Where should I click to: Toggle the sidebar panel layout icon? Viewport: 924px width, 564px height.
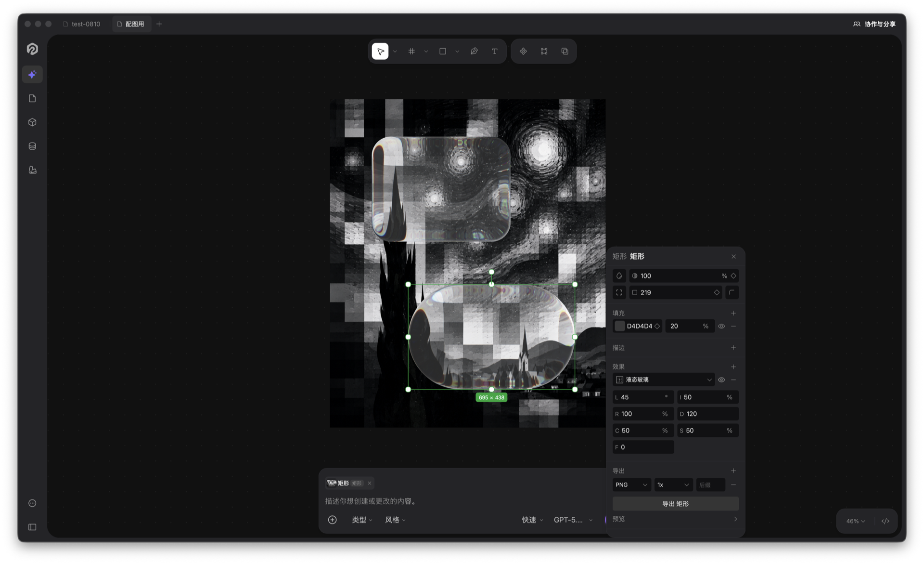pos(32,527)
